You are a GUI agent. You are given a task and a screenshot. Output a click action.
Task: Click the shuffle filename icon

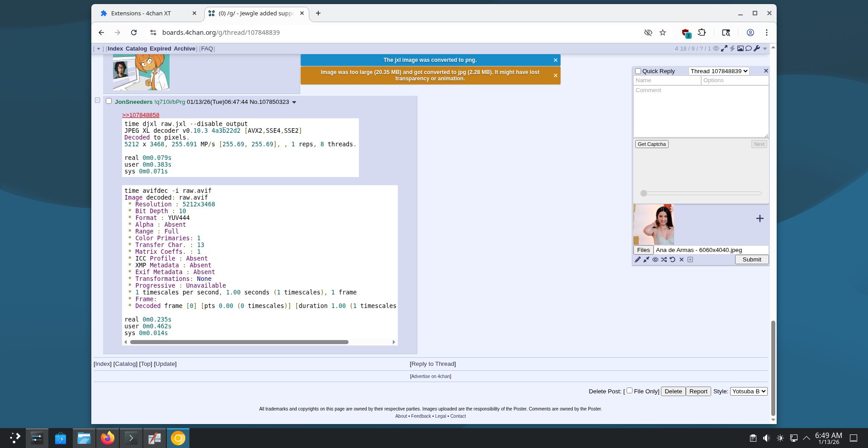pos(664,260)
